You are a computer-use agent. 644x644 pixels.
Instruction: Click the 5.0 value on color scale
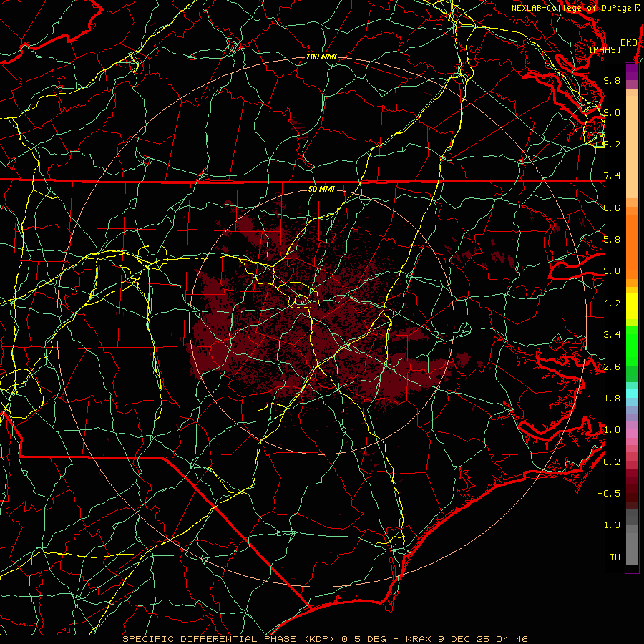click(612, 271)
